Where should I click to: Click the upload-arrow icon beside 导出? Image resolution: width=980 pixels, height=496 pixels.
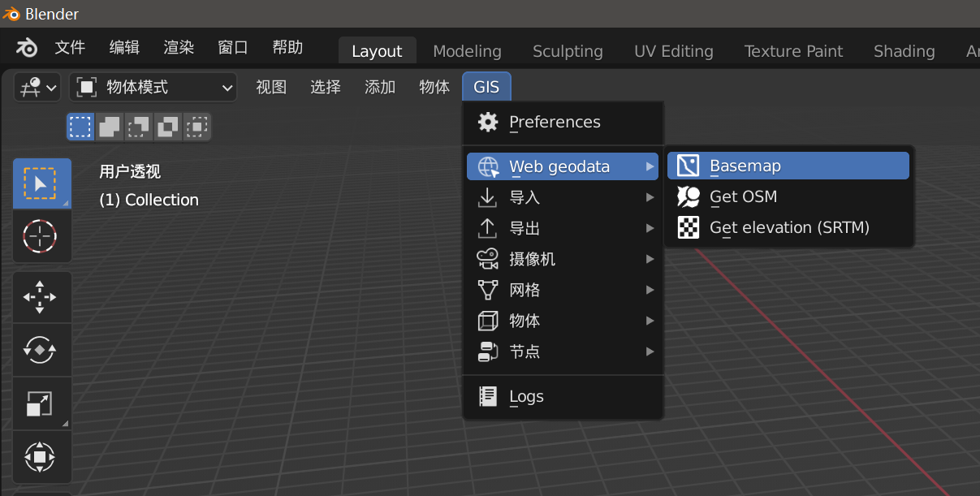pos(488,228)
